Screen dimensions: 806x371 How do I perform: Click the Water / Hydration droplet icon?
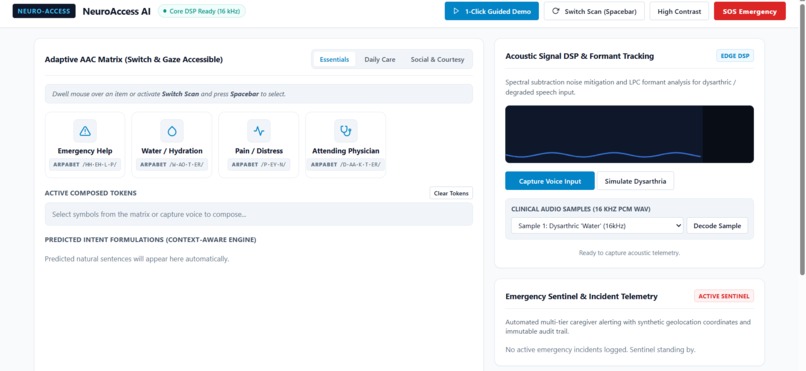tap(172, 131)
